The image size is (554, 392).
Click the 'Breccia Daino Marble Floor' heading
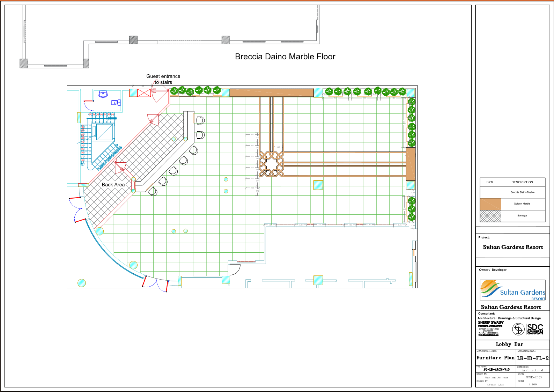(285, 57)
